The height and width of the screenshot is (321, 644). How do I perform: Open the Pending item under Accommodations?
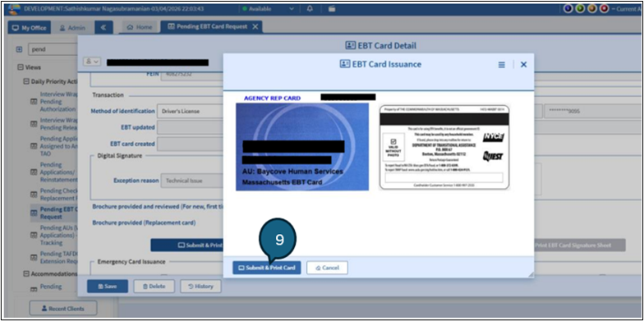coord(51,287)
